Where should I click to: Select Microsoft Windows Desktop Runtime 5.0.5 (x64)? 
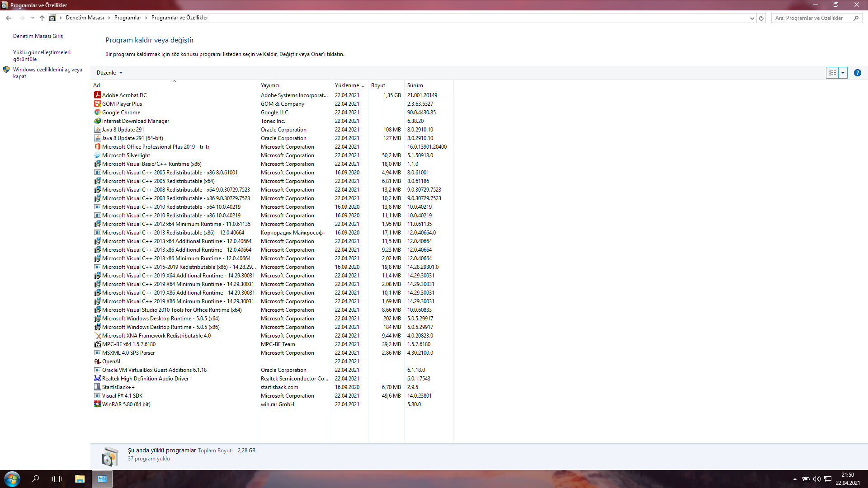coord(272,318)
